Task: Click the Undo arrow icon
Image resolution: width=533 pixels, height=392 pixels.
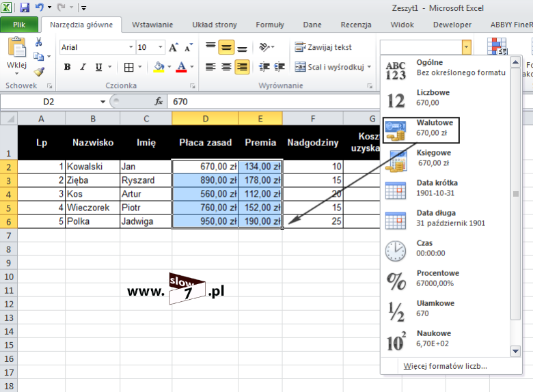Action: pyautogui.click(x=39, y=7)
